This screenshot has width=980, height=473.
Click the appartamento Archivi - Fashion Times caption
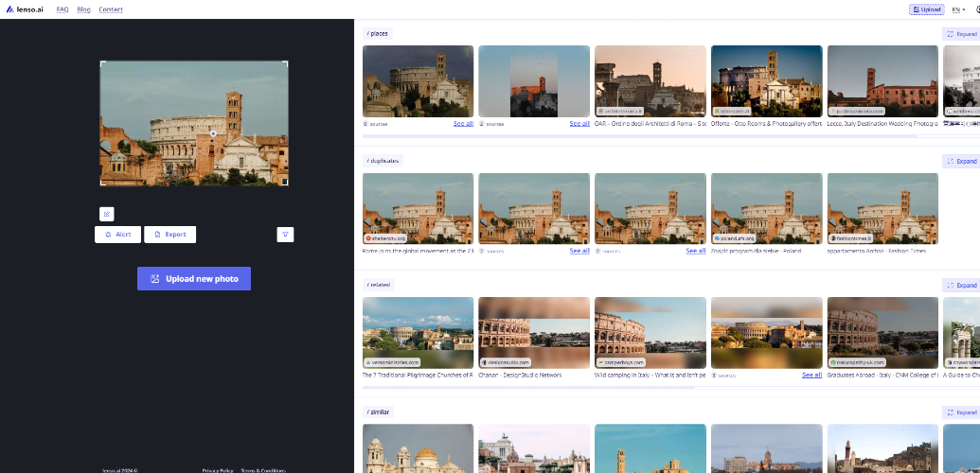[877, 251]
